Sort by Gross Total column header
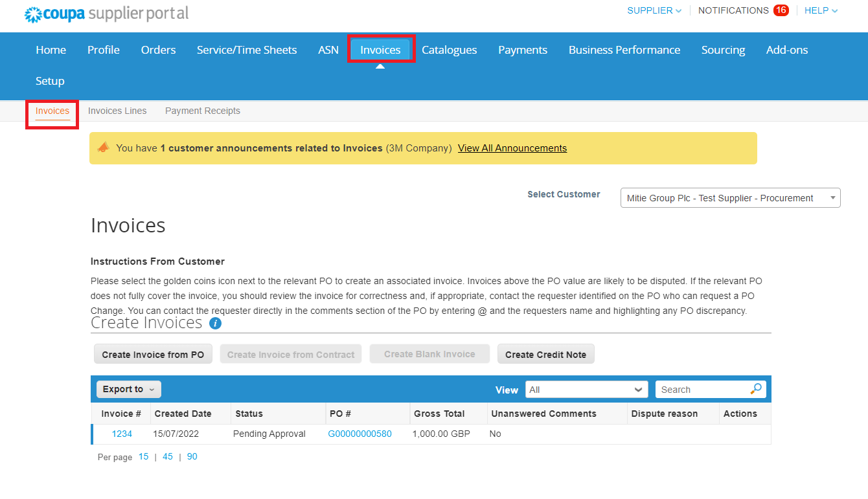The image size is (868, 499). pos(439,414)
